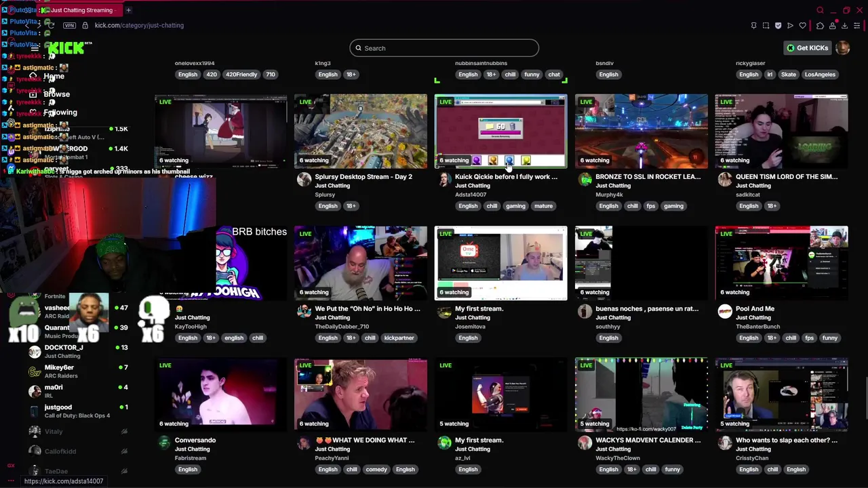Click the sadkitcat channel avatar
868x488 pixels.
coord(725,180)
